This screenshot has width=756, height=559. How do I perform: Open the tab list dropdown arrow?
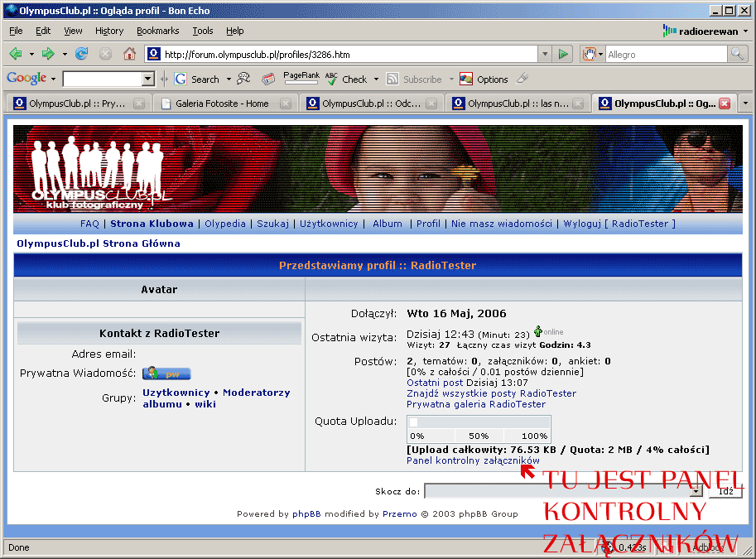click(745, 104)
